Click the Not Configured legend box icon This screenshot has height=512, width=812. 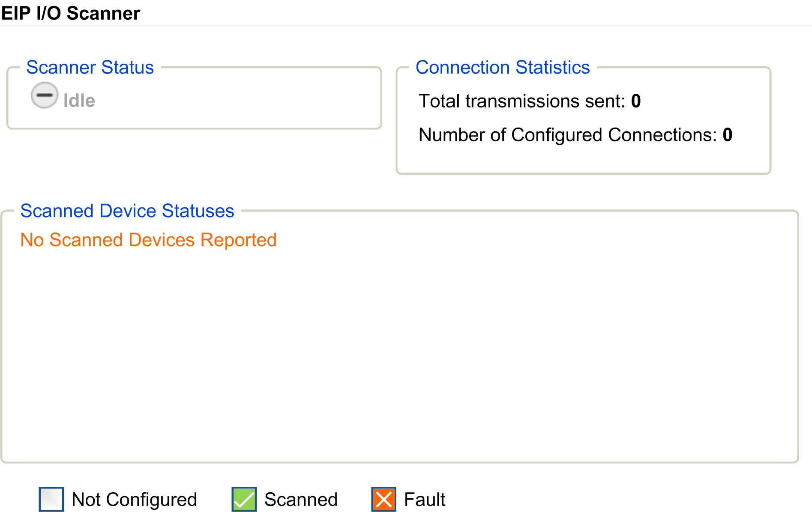pos(51,499)
